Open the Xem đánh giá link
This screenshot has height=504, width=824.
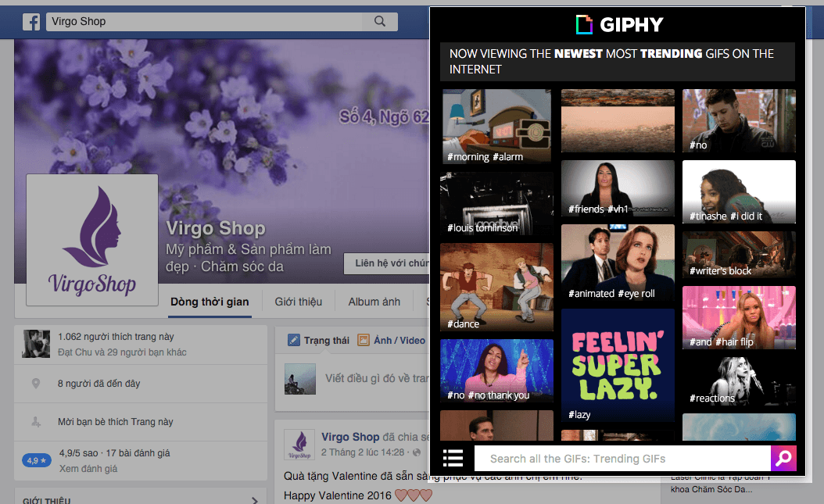pos(88,468)
